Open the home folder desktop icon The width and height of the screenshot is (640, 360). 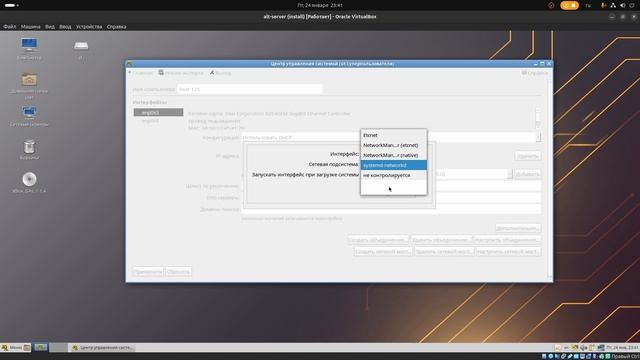pos(29,85)
